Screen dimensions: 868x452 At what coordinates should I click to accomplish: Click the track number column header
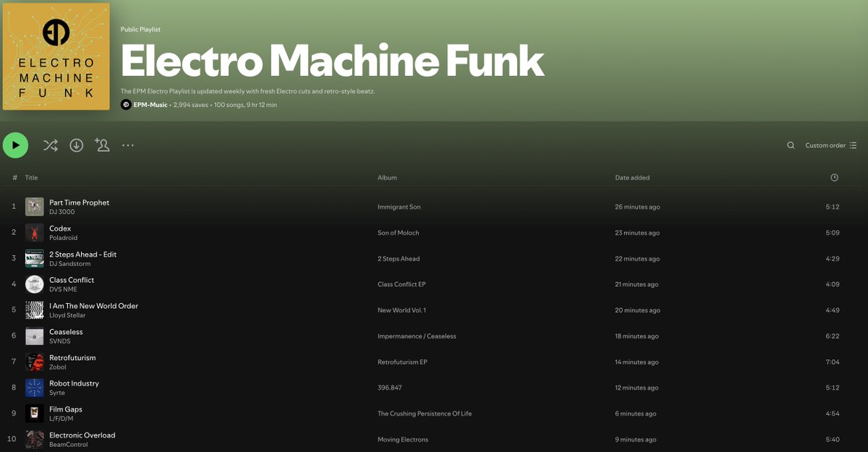pyautogui.click(x=14, y=178)
